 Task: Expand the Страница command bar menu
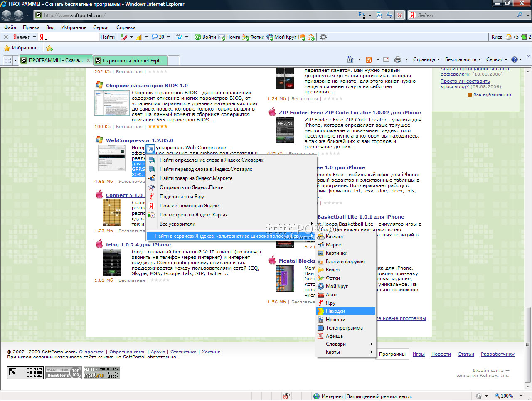pos(426,59)
